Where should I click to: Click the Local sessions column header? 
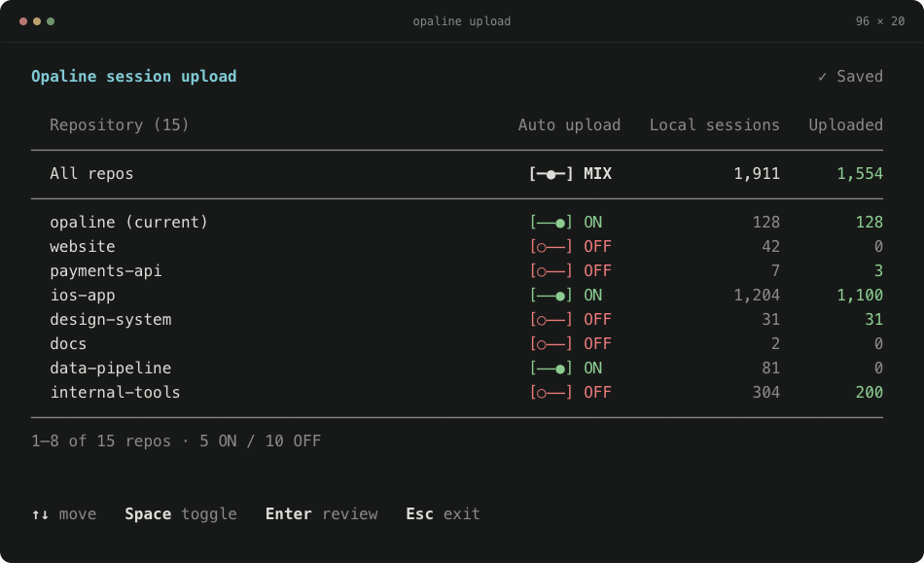coord(714,124)
